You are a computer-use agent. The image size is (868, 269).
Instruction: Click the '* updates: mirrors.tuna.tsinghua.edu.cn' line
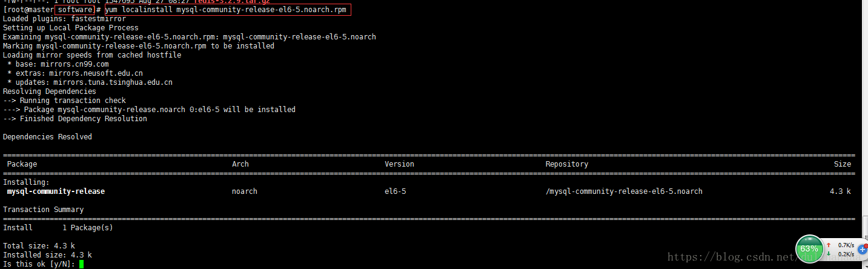pos(90,82)
